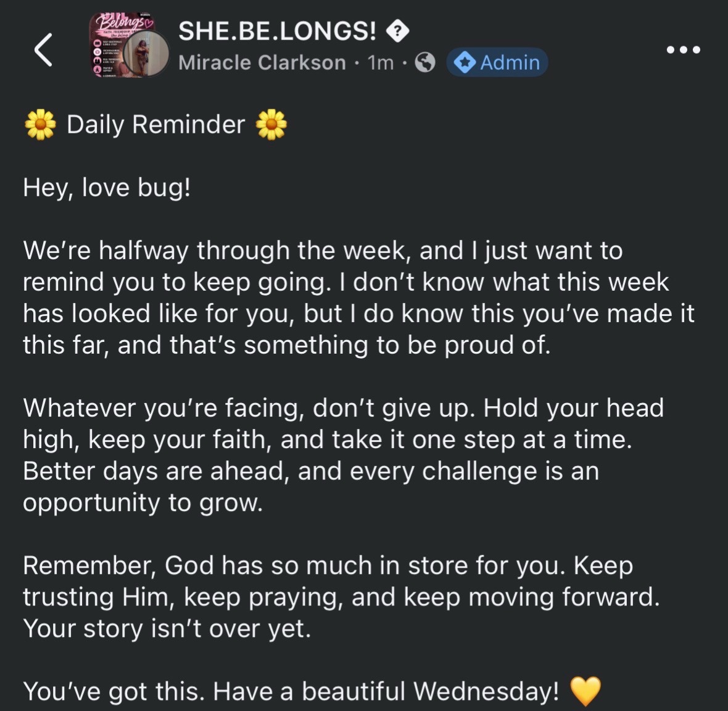Click the paragraph starting "We're halfway through"
Image resolution: width=728 pixels, height=711 pixels.
tap(358, 297)
